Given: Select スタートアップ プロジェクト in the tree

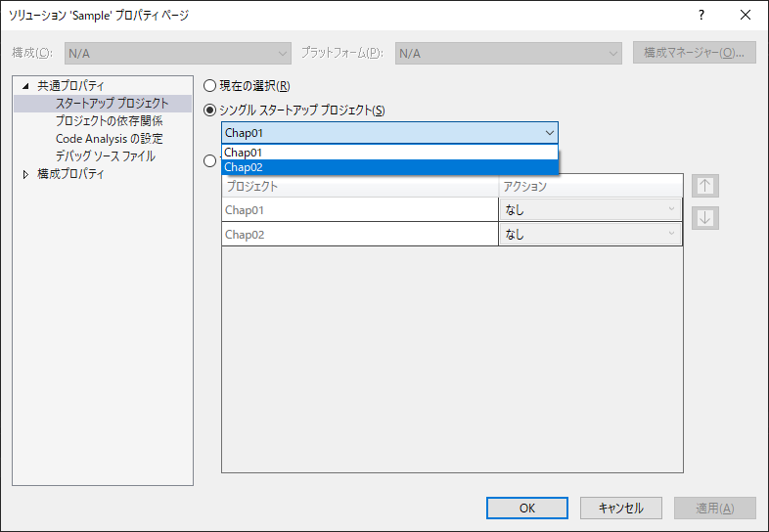Looking at the screenshot, I should coord(112,104).
